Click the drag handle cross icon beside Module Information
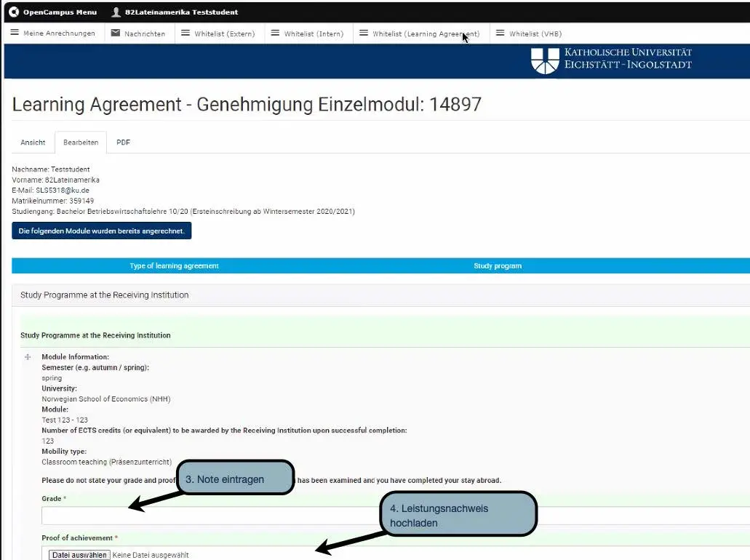Image resolution: width=750 pixels, height=560 pixels. 28,357
